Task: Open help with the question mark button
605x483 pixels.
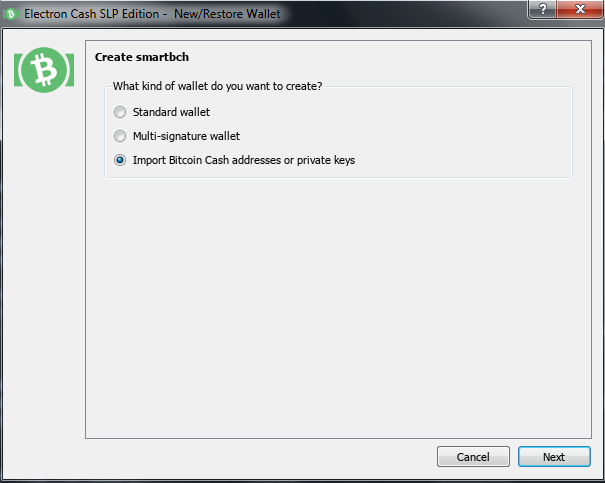Action: (x=542, y=9)
